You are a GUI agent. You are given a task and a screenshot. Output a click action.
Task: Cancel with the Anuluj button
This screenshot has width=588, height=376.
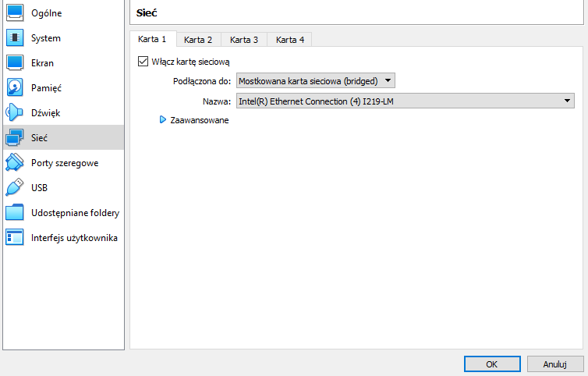coord(555,364)
